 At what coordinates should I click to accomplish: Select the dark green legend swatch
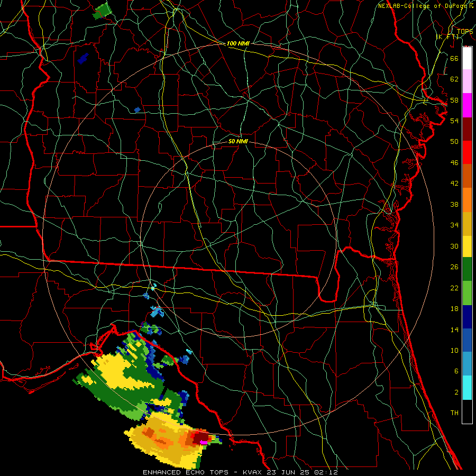(x=467, y=269)
